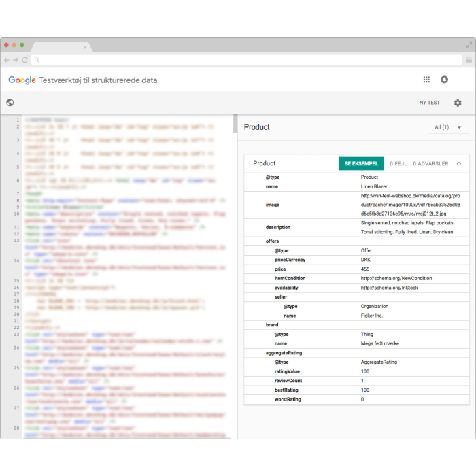Click the SE EKSEMPEL button
Viewport: 476px width, 476px height.
(361, 163)
